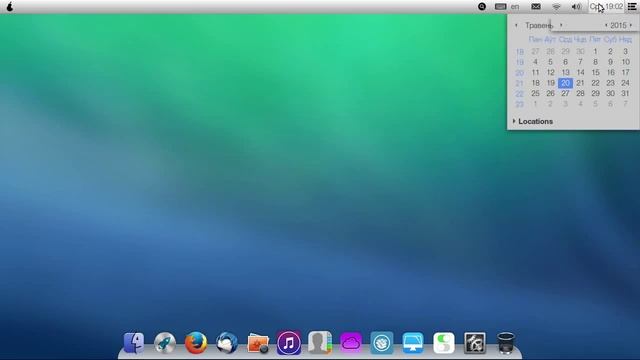Launch the rocket Launchpad icon in dock
Viewport: 640px width, 360px height.
[x=165, y=343]
